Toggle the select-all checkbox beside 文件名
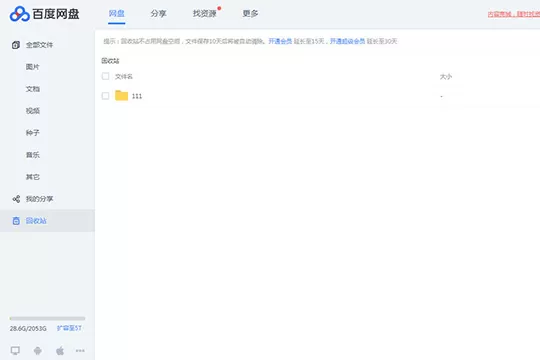540x360 pixels. [x=105, y=76]
